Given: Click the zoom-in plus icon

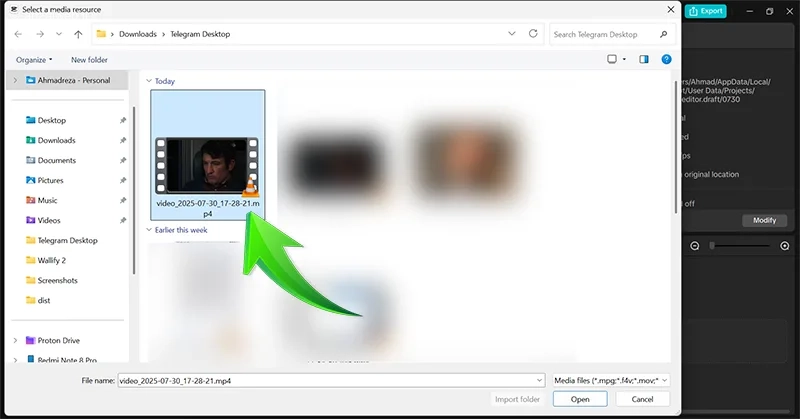Looking at the screenshot, I should (x=785, y=245).
